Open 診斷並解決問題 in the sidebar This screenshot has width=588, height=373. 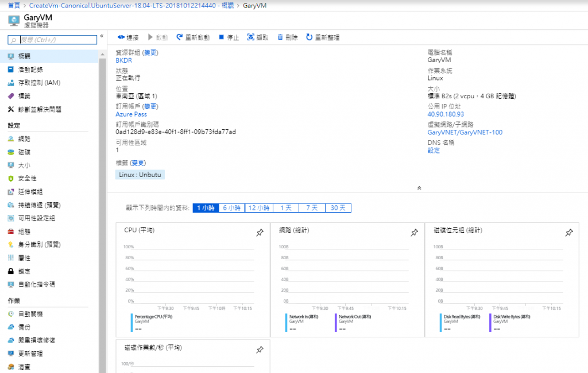click(x=49, y=109)
